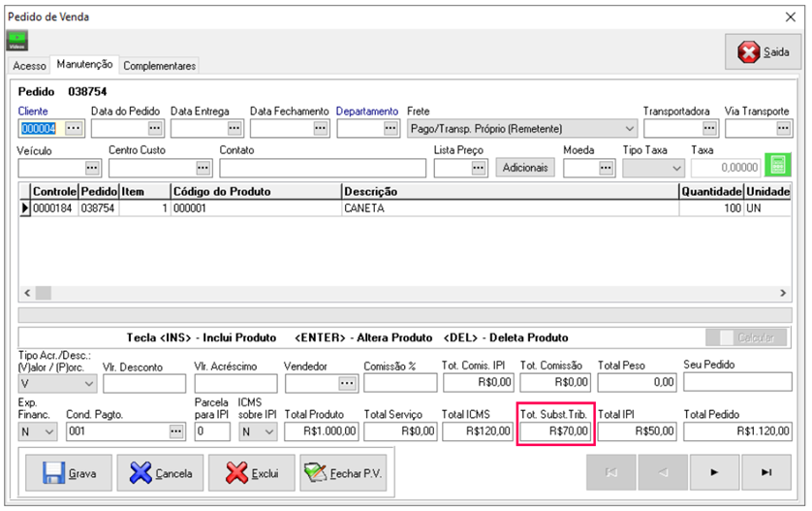This screenshot has width=812, height=511.
Task: Jump to last record arrow
Action: pyautogui.click(x=767, y=472)
